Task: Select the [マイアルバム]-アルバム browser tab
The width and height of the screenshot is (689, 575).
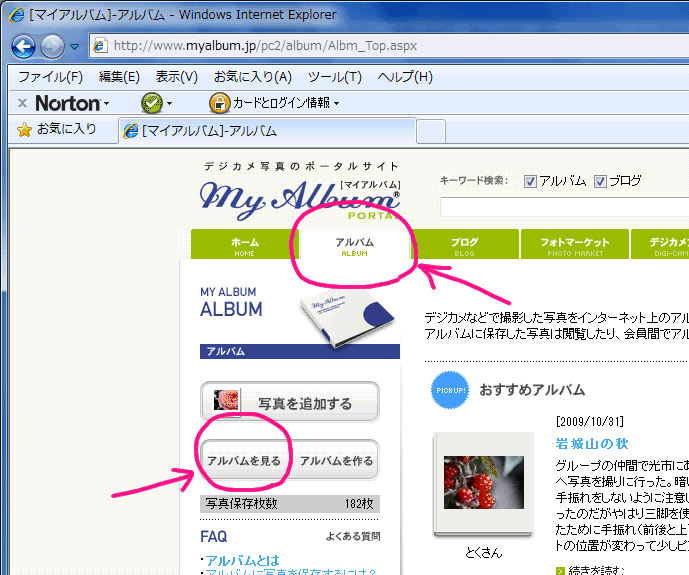Action: tap(267, 131)
